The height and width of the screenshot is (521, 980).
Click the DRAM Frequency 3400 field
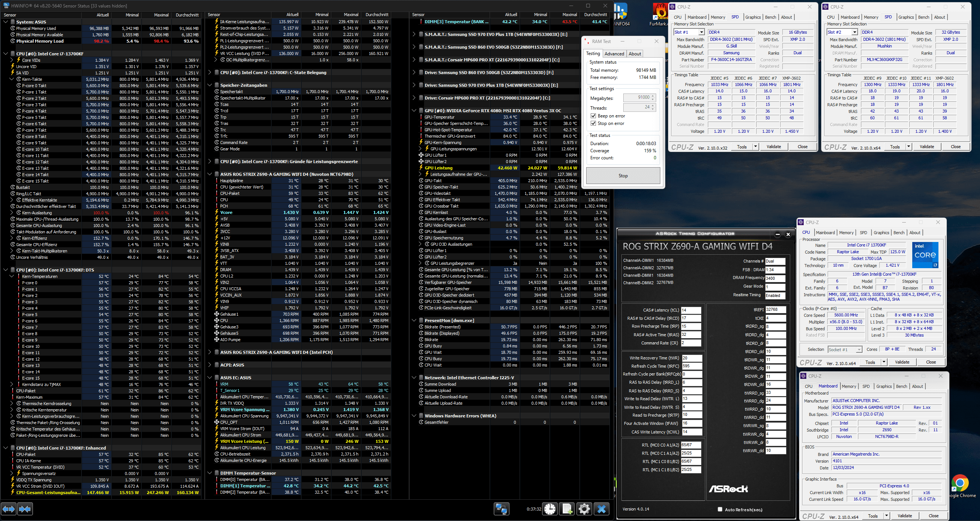775,278
